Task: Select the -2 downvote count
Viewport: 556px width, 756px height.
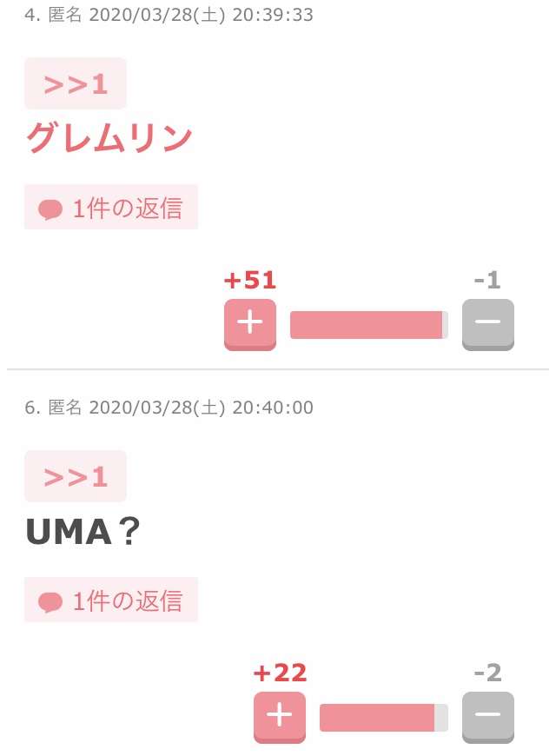Action: [x=487, y=673]
